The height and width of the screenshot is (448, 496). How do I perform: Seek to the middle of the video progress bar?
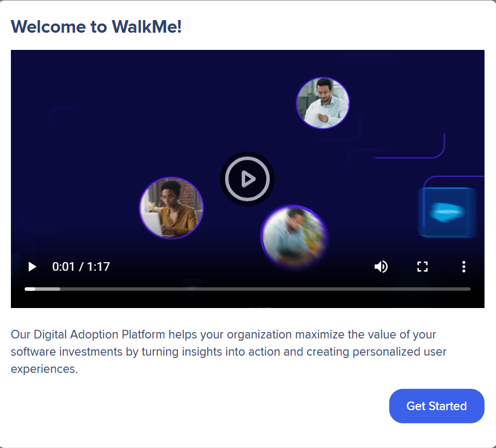tap(247, 289)
